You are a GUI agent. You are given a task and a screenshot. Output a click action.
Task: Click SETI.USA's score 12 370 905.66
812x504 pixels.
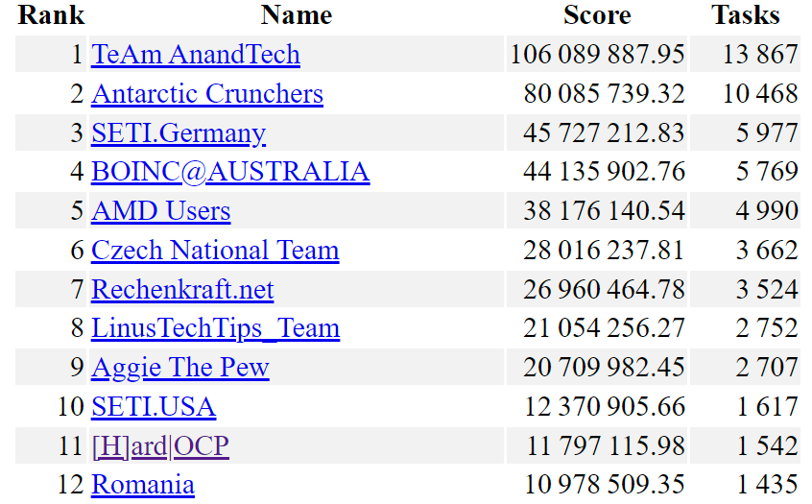click(x=604, y=407)
